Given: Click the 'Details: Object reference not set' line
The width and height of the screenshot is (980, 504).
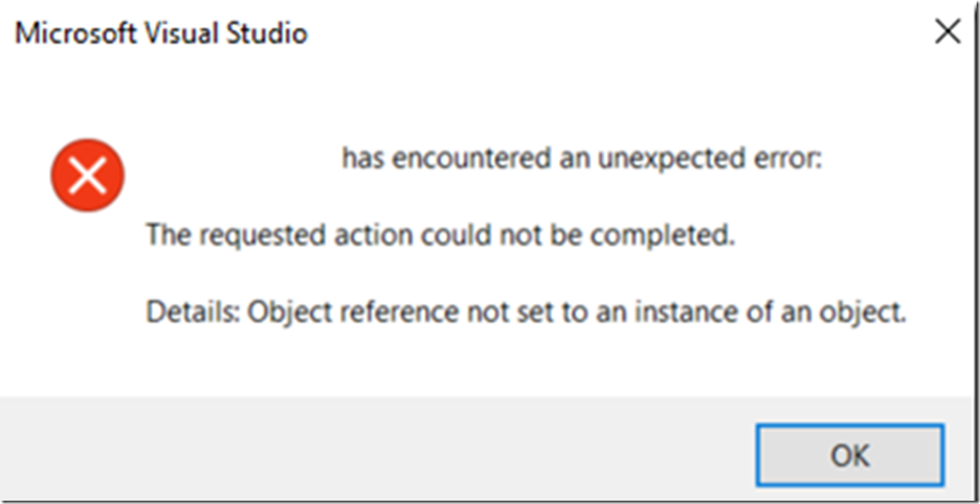Looking at the screenshot, I should 526,312.
